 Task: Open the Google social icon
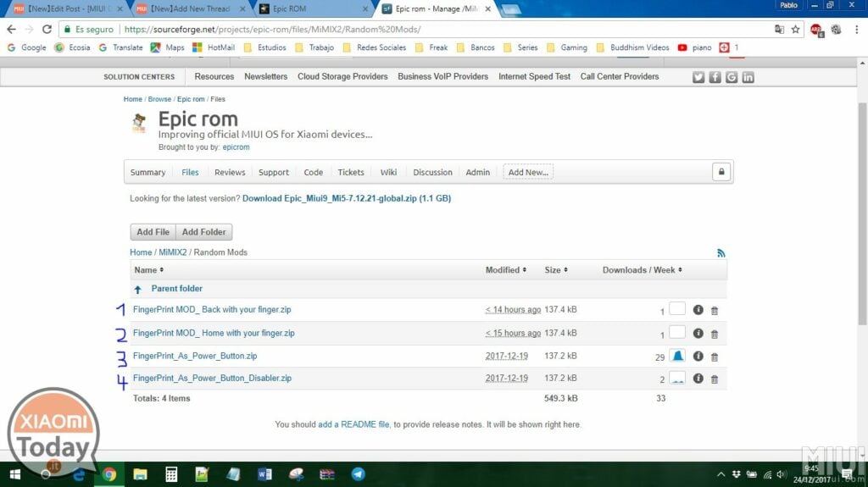(732, 77)
